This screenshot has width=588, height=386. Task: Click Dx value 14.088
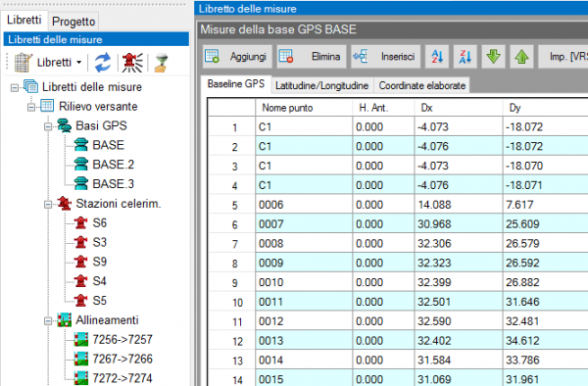(459, 205)
